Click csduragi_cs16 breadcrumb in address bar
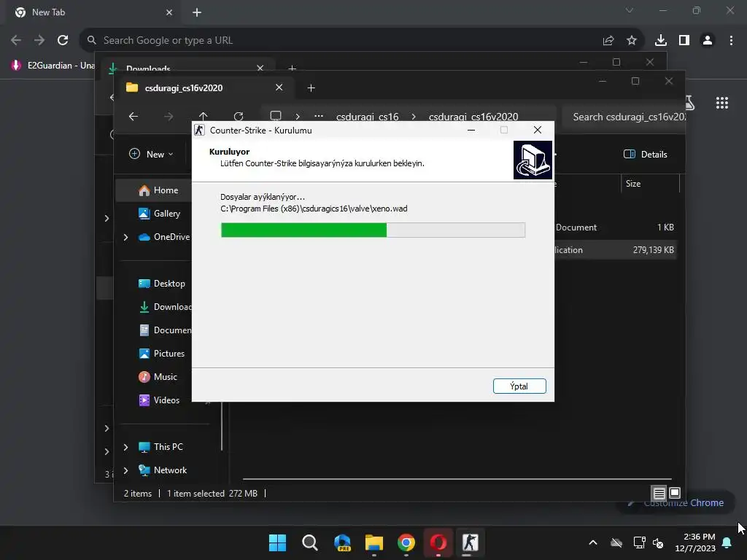The width and height of the screenshot is (747, 560). coord(368,117)
